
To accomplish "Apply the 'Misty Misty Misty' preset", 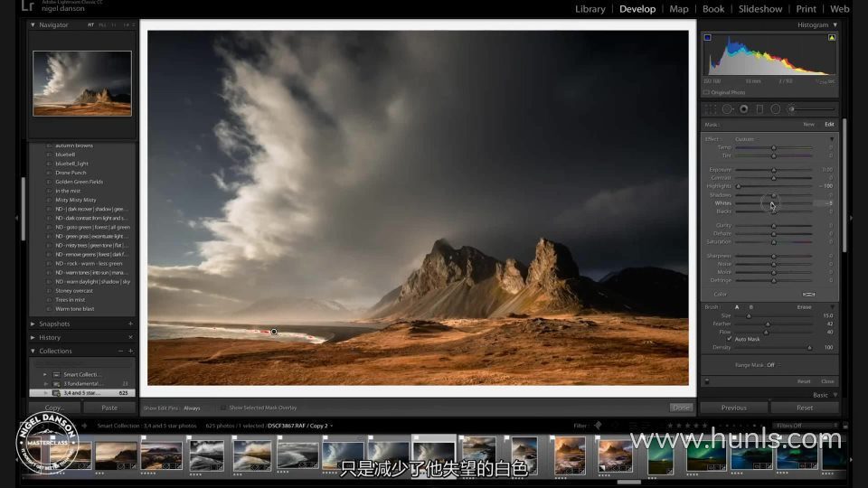I will (x=76, y=200).
